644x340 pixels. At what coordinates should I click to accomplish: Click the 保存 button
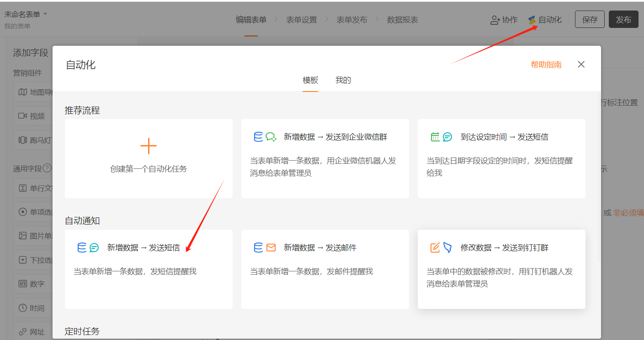pos(590,20)
